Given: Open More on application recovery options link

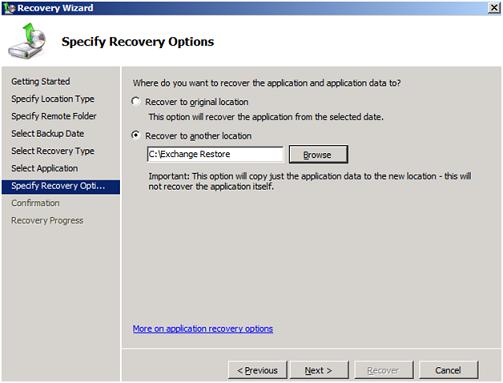Looking at the screenshot, I should tap(203, 328).
